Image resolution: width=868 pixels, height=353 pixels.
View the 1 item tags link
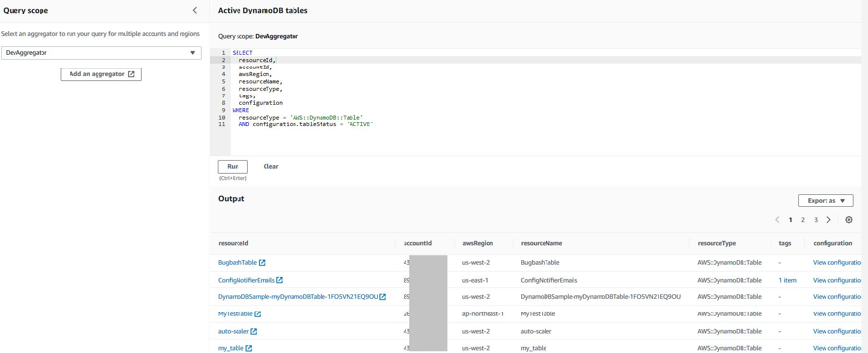tap(787, 280)
